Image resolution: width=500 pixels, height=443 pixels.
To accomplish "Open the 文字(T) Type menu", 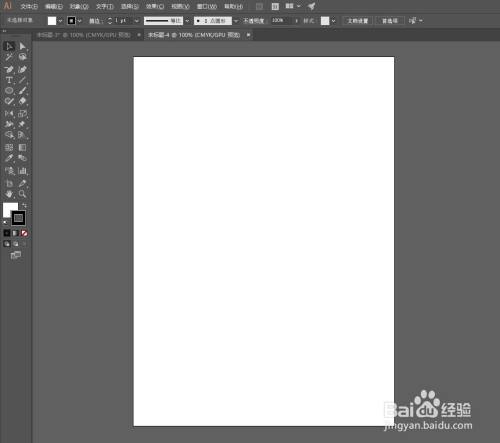I will coord(105,7).
